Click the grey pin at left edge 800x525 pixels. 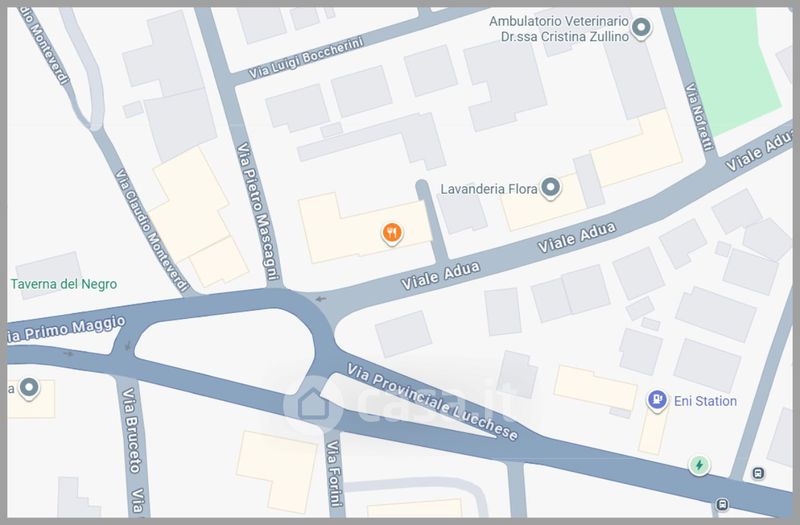point(29,388)
